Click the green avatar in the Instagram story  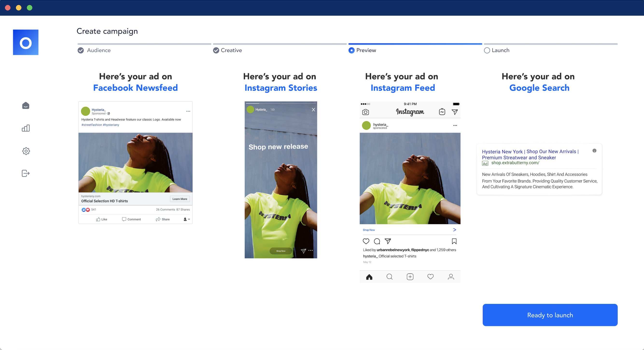(250, 110)
